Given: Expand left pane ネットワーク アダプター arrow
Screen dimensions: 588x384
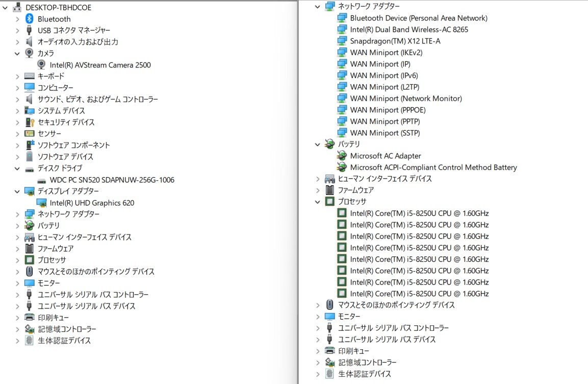Looking at the screenshot, I should (17, 214).
